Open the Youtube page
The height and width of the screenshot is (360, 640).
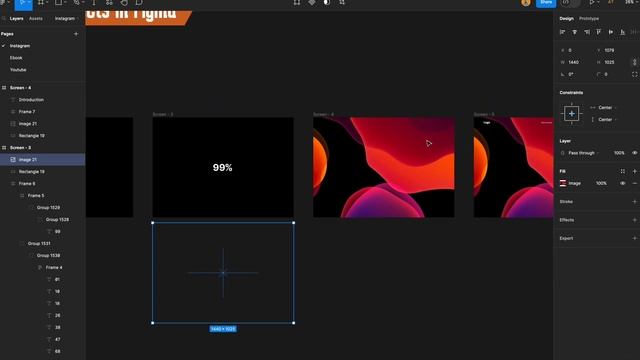18,70
